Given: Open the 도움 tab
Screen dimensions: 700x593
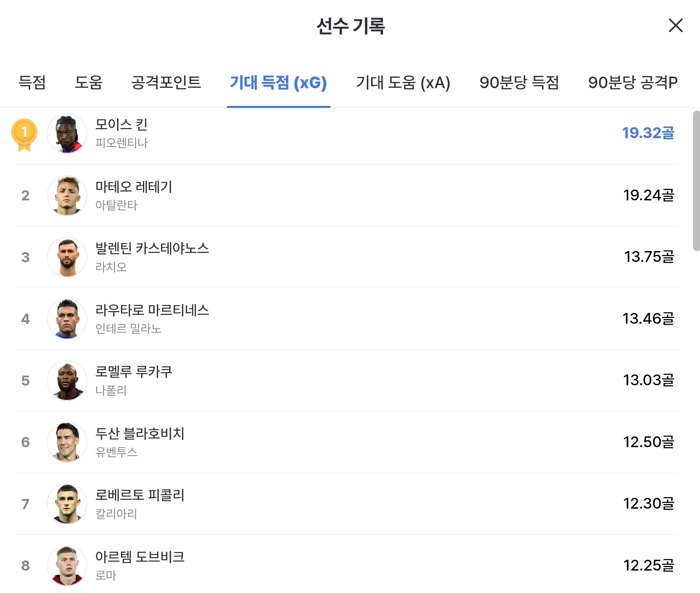Looking at the screenshot, I should (x=89, y=82).
